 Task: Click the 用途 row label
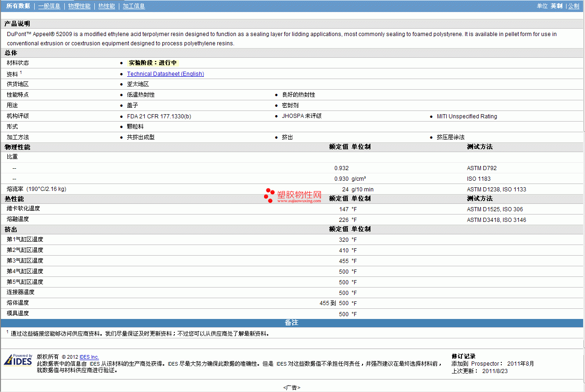pos(12,105)
